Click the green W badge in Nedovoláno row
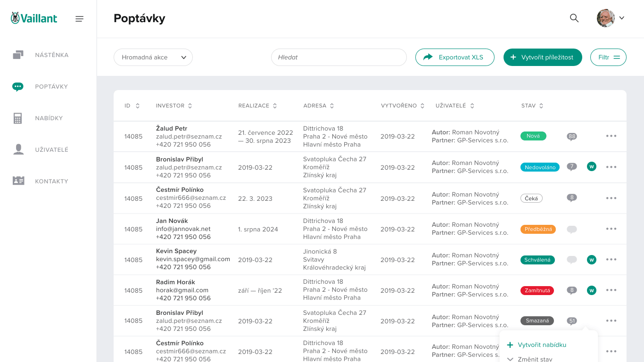 pyautogui.click(x=591, y=166)
